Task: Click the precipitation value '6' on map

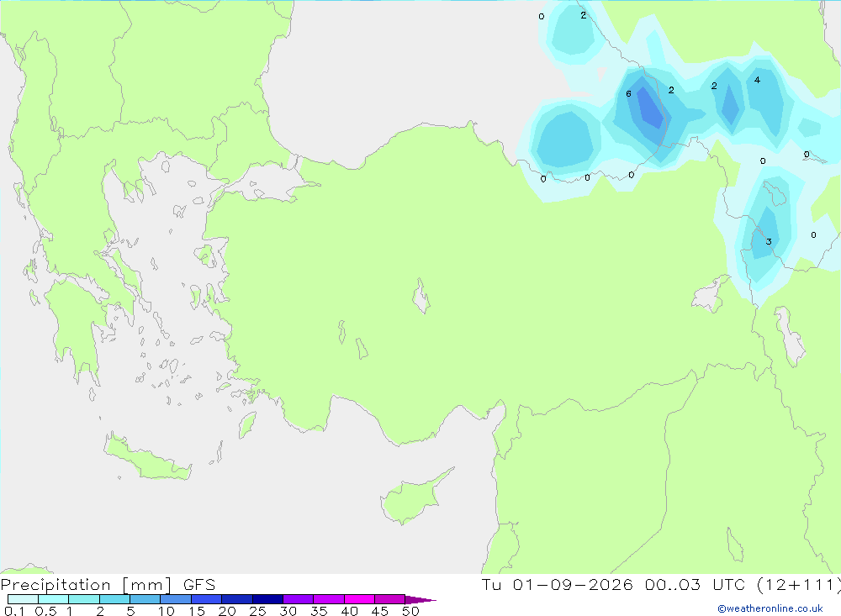Action: 628,94
